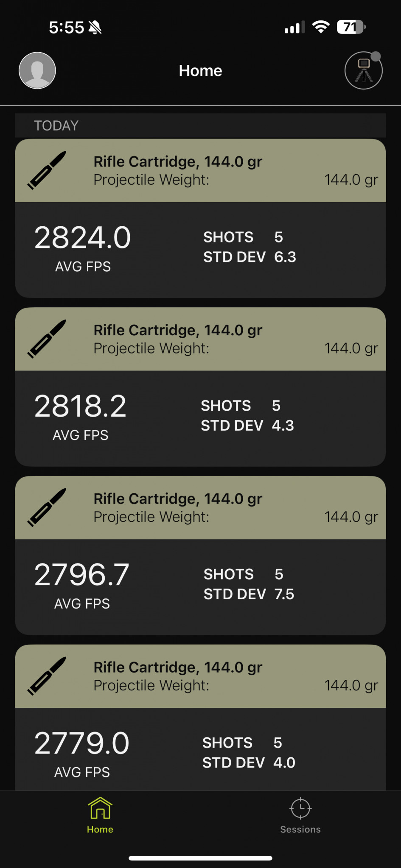
Task: Tap the home indicator bar
Action: (200, 858)
